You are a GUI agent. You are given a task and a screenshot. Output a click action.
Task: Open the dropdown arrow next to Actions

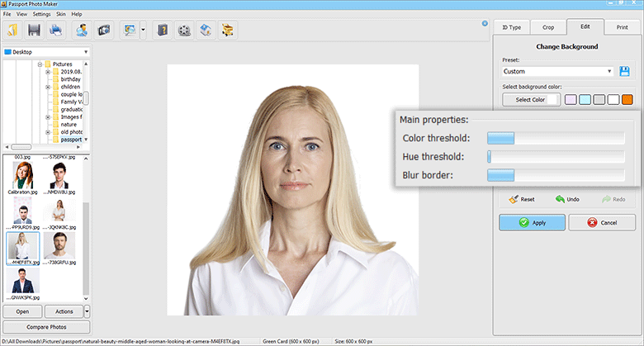[87, 311]
